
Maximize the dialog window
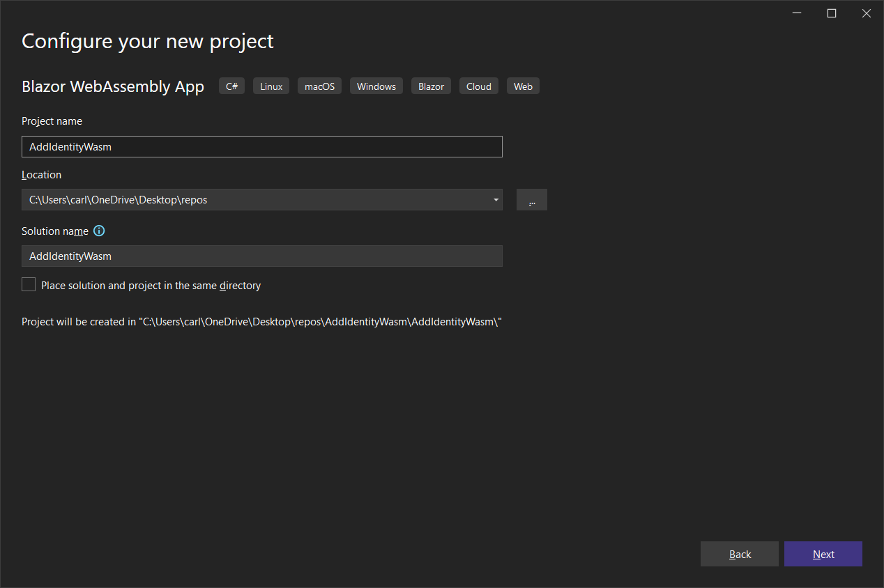(x=831, y=13)
